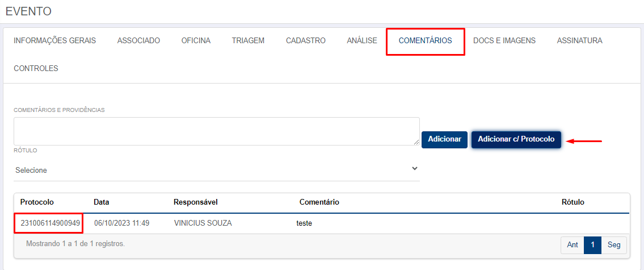Screen dimensions: 644x270
Task: Select protocol number 231006114900949
Action: tap(50, 223)
